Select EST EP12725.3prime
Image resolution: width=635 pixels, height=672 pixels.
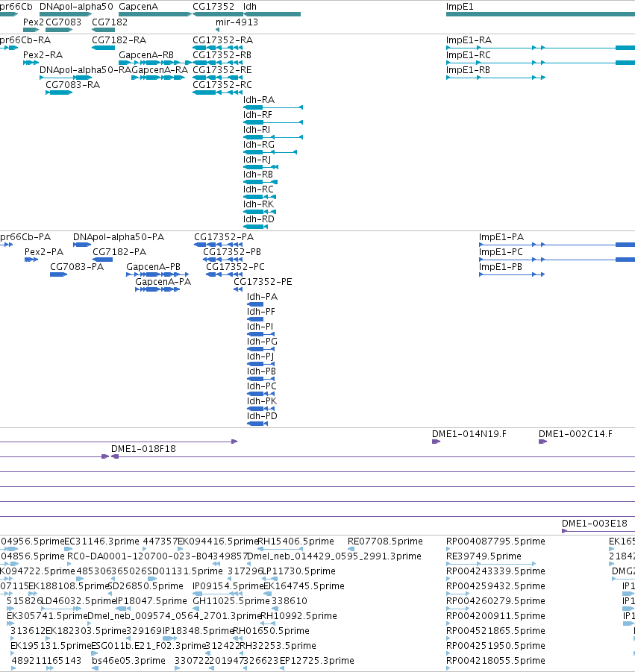(x=317, y=661)
